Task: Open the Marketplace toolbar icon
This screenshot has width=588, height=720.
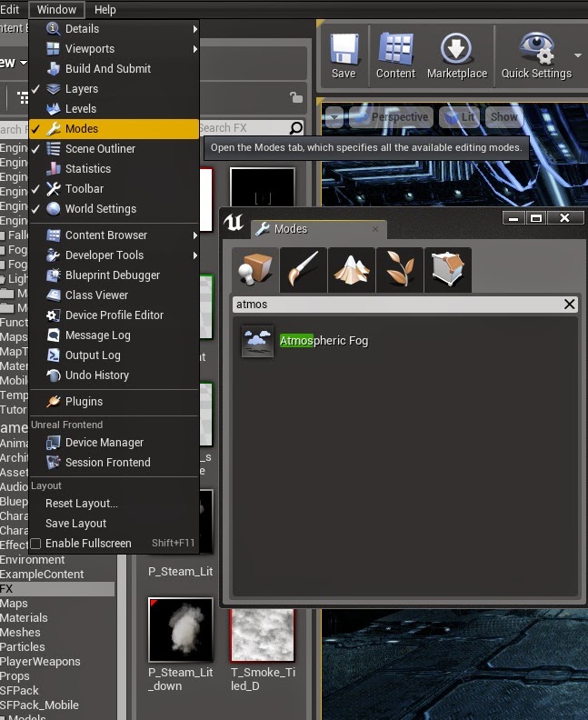Action: tap(456, 49)
